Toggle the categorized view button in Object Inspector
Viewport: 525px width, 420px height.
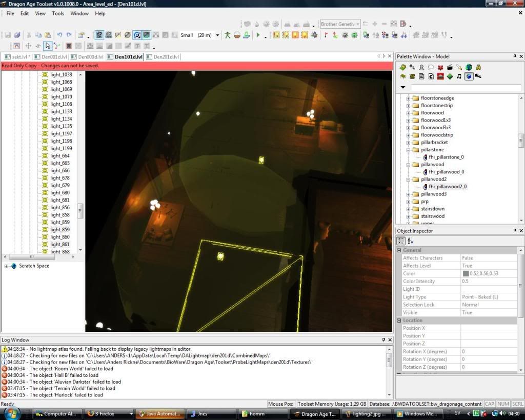tap(401, 241)
